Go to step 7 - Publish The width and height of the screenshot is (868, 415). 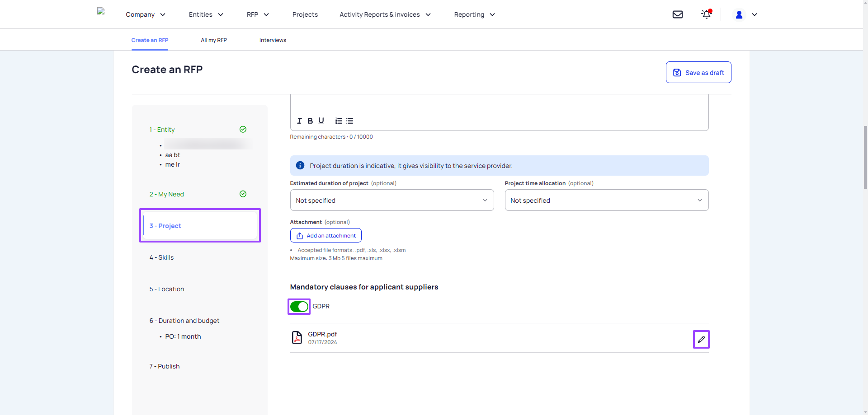[x=165, y=366]
